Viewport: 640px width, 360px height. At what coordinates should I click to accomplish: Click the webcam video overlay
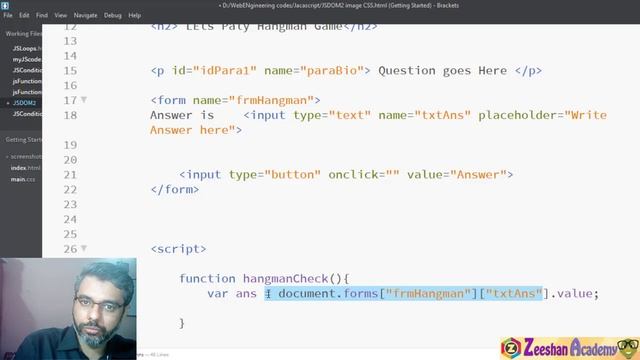[68, 309]
